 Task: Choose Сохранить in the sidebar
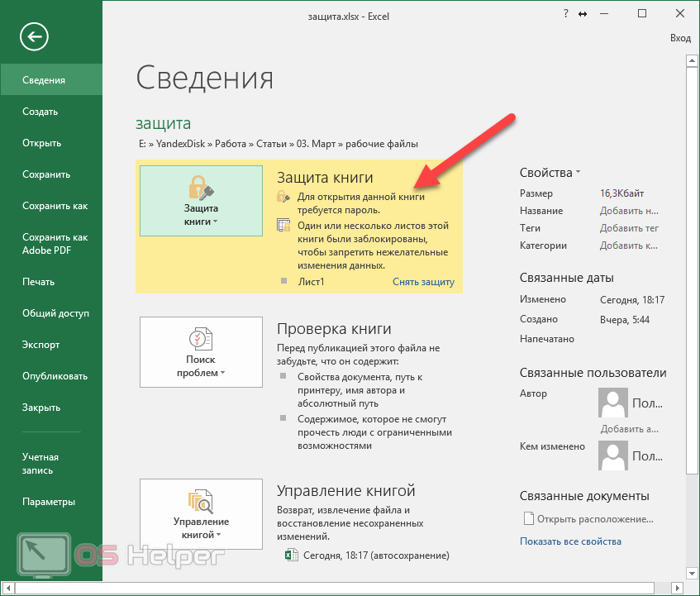[x=51, y=174]
